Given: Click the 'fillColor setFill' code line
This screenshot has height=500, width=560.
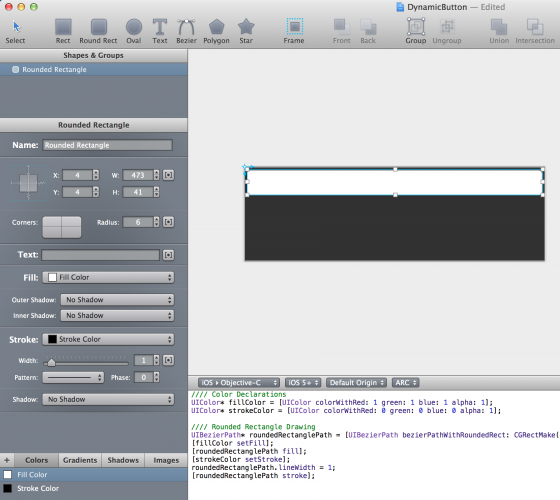Looking at the screenshot, I should [x=232, y=443].
